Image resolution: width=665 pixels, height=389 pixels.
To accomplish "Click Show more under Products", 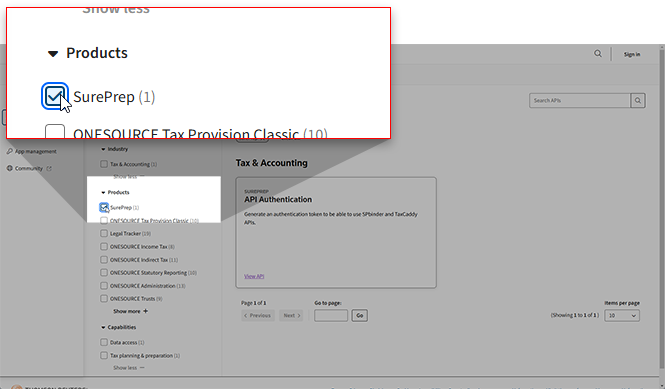I will (130, 311).
